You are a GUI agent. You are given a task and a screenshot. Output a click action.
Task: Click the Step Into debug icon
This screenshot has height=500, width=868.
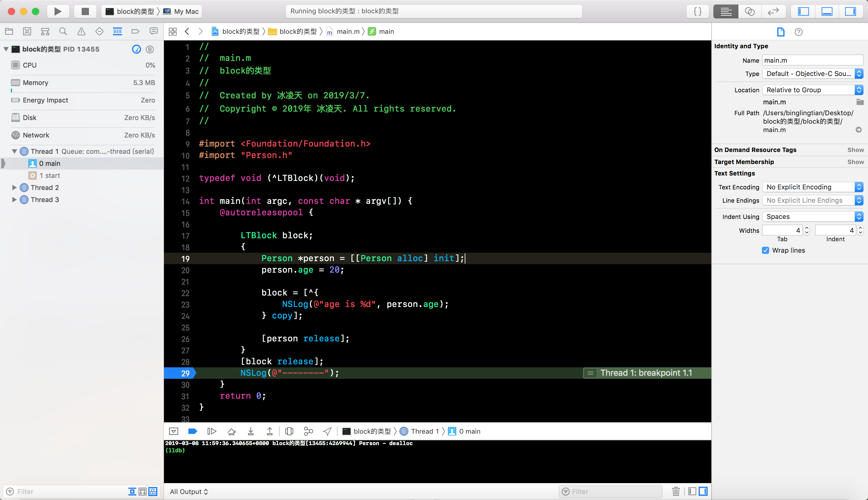click(x=250, y=431)
